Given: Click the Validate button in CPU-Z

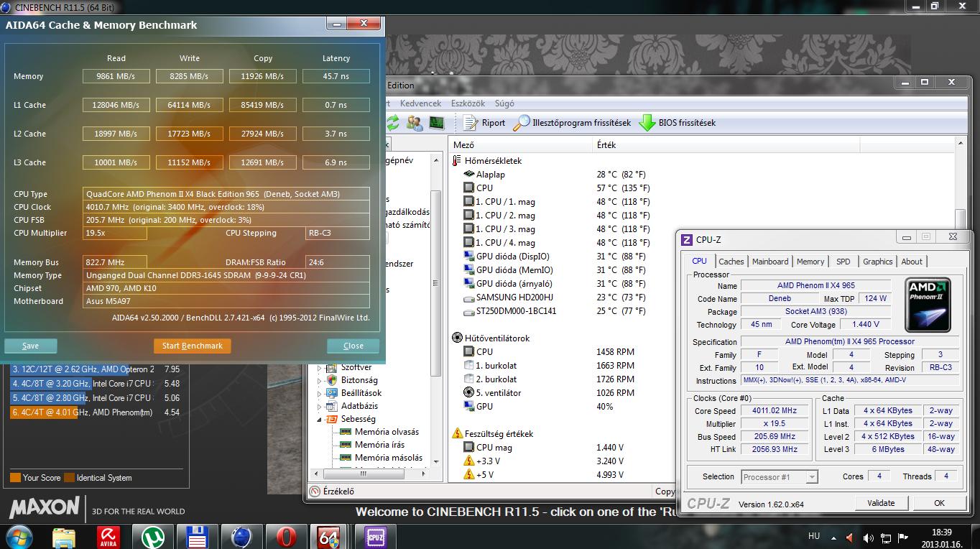Looking at the screenshot, I should click(x=881, y=503).
